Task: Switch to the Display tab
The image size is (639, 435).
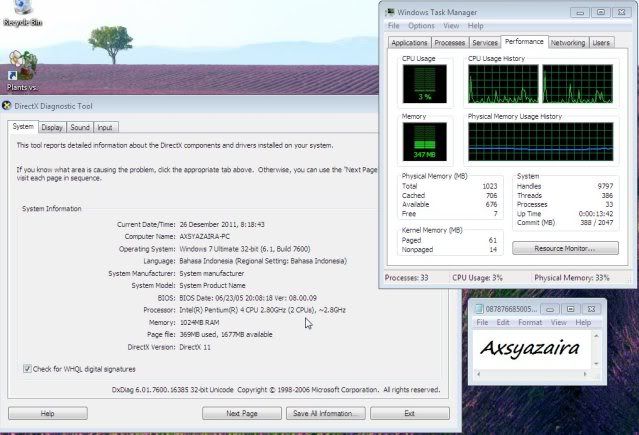Action: (x=52, y=128)
